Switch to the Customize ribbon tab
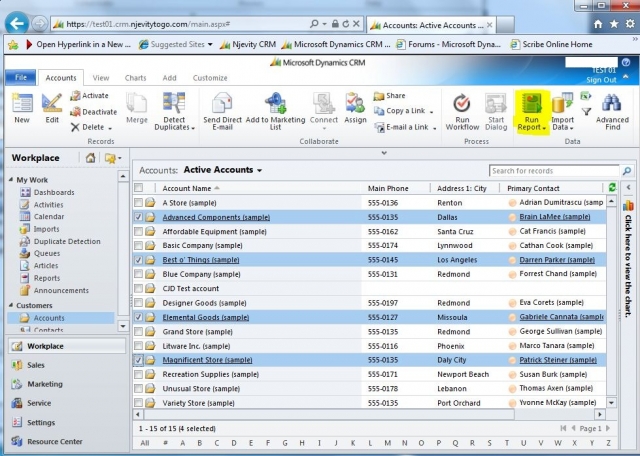The height and width of the screenshot is (456, 640). tap(210, 78)
